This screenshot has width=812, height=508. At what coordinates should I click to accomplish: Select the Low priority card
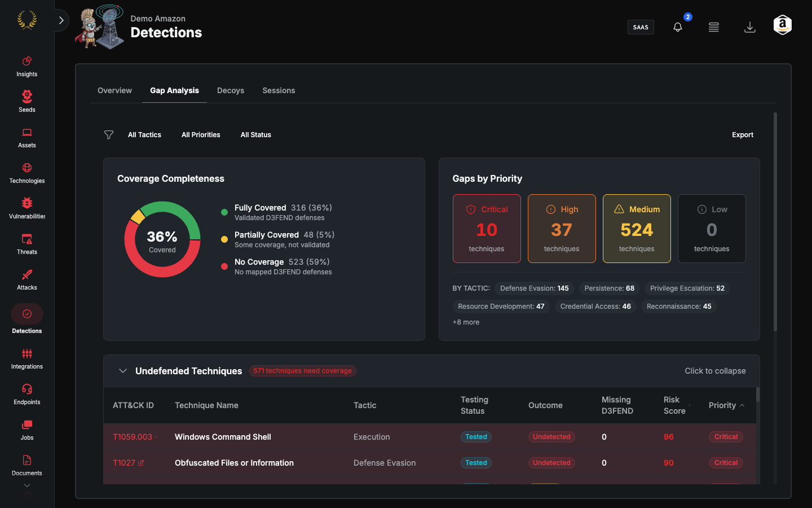coord(712,229)
